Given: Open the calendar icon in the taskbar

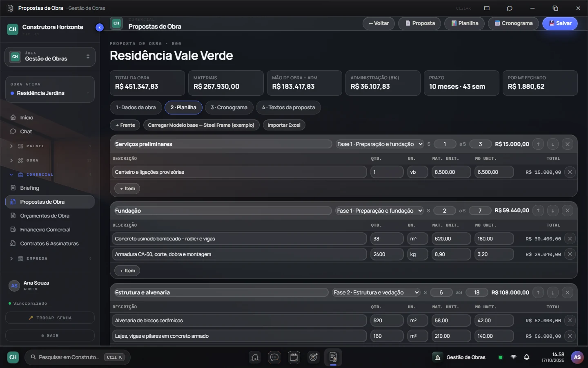Looking at the screenshot, I should [294, 357].
